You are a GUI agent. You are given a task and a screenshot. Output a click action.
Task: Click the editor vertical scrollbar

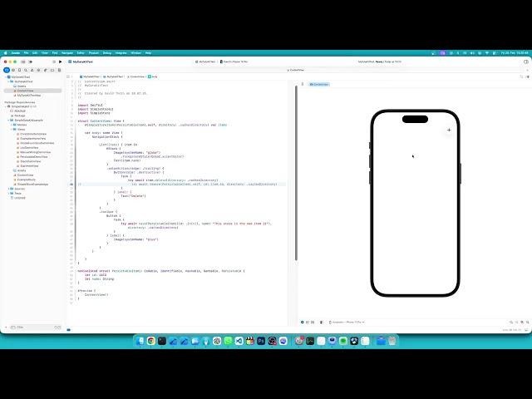(296, 173)
